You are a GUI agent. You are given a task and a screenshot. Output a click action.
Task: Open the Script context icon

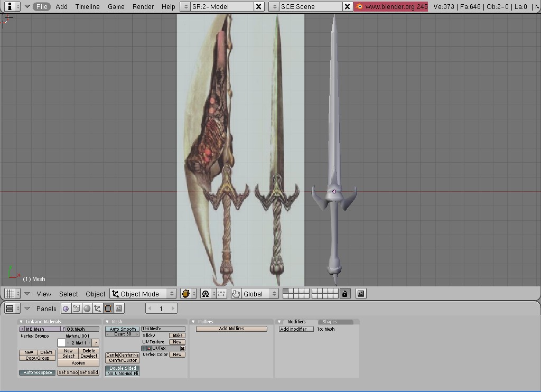[77, 309]
